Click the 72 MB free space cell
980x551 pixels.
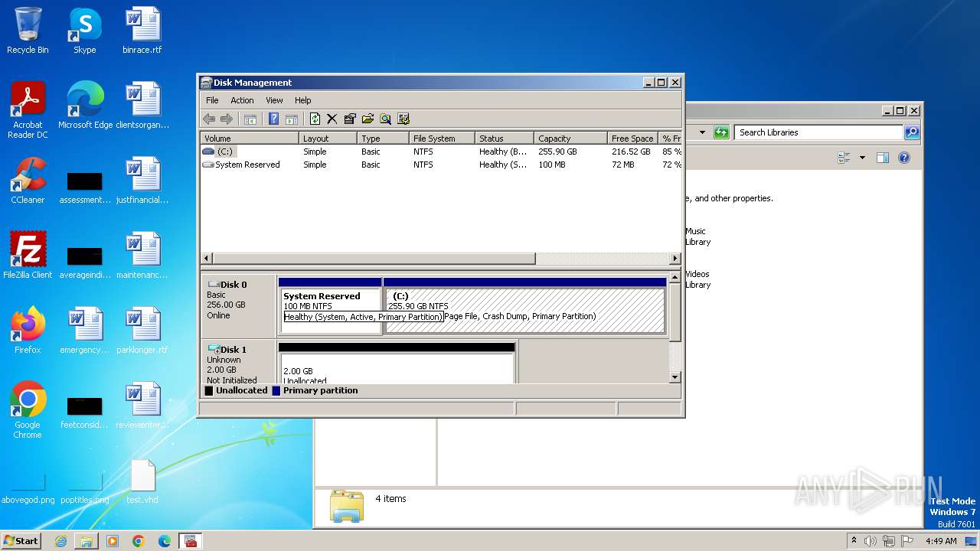tap(622, 165)
